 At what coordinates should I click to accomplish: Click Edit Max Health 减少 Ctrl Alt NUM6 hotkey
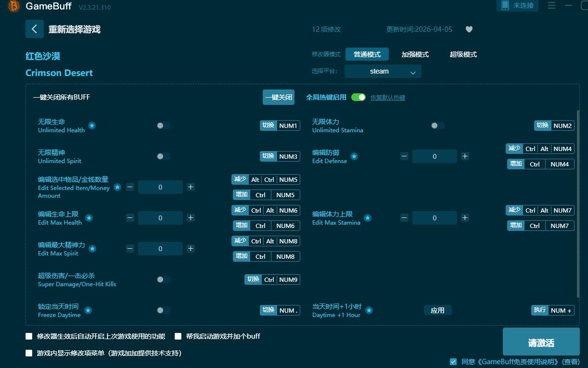pyautogui.click(x=266, y=210)
